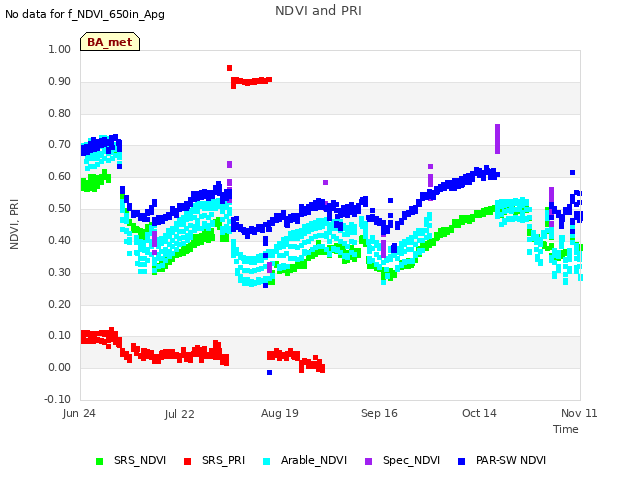Click the 0.90 y-axis tick label
The width and height of the screenshot is (640, 480).
click(60, 81)
